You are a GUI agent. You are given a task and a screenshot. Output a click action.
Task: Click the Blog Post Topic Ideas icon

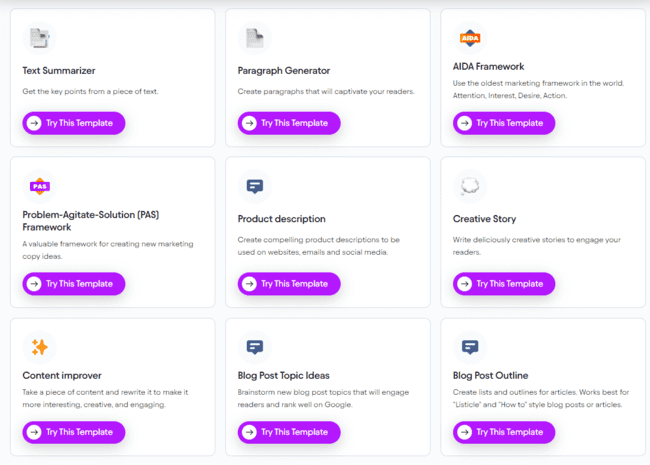pyautogui.click(x=254, y=347)
